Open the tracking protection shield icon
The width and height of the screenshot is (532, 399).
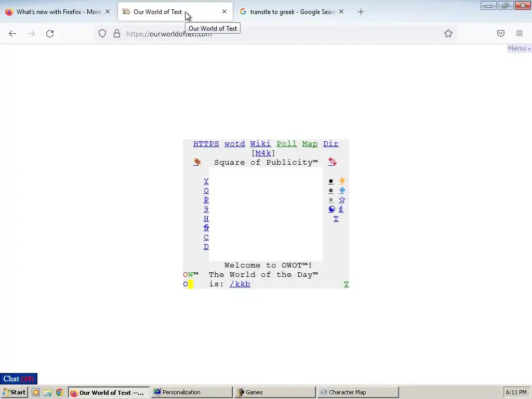[x=102, y=33]
